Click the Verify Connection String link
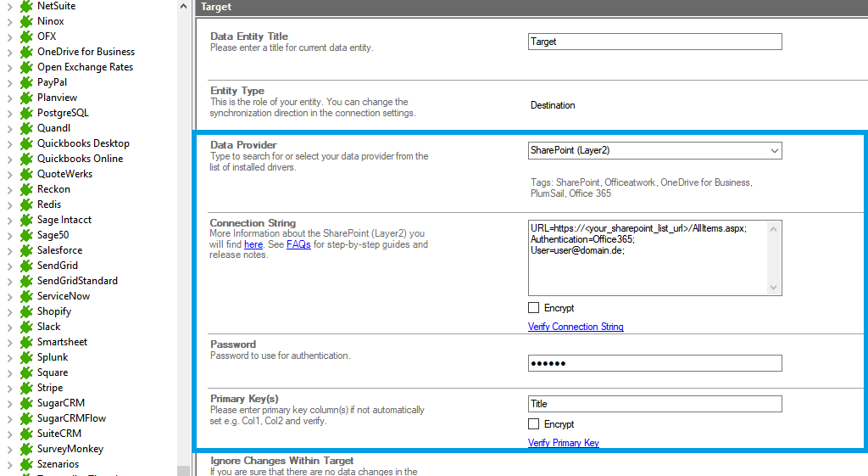The height and width of the screenshot is (476, 868). 576,327
